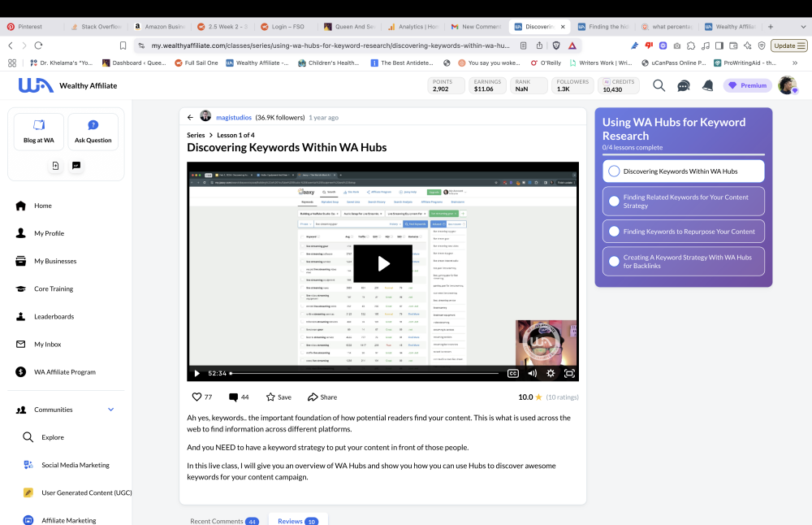Click the document upload icon under Blog tile

[55, 165]
